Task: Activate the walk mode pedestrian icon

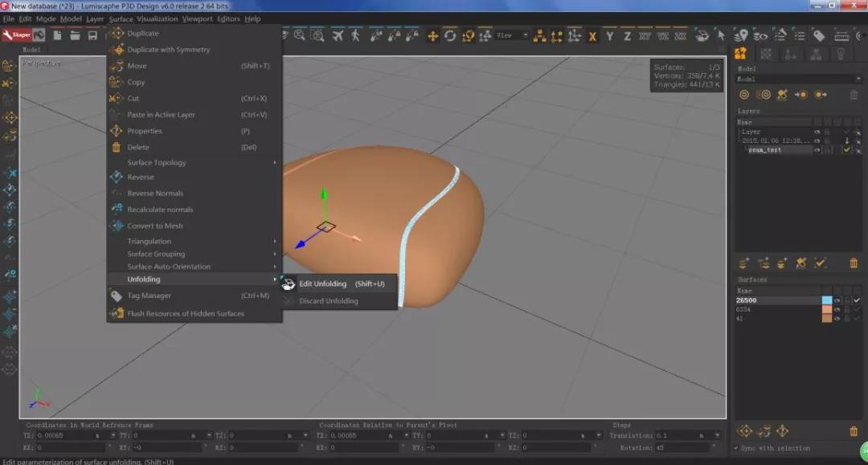Action: pos(354,35)
